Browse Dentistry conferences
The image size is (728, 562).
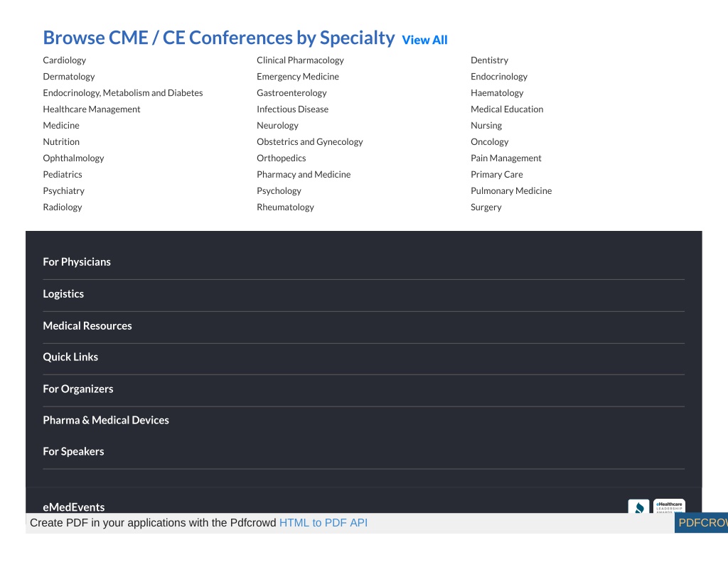point(489,60)
